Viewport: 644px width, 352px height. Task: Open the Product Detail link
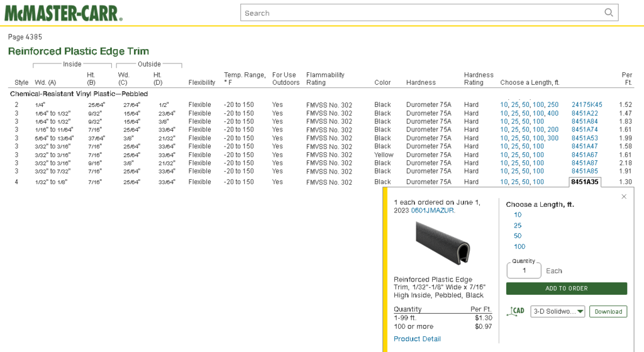417,339
